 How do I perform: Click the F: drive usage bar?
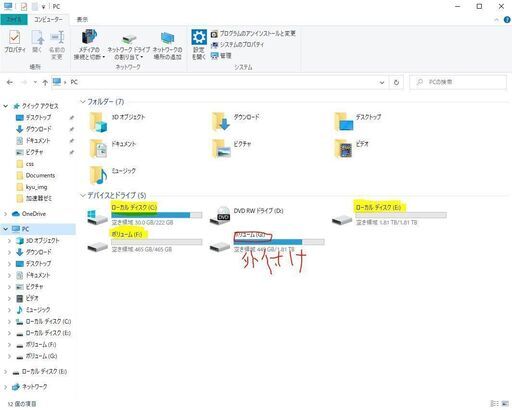click(x=157, y=242)
